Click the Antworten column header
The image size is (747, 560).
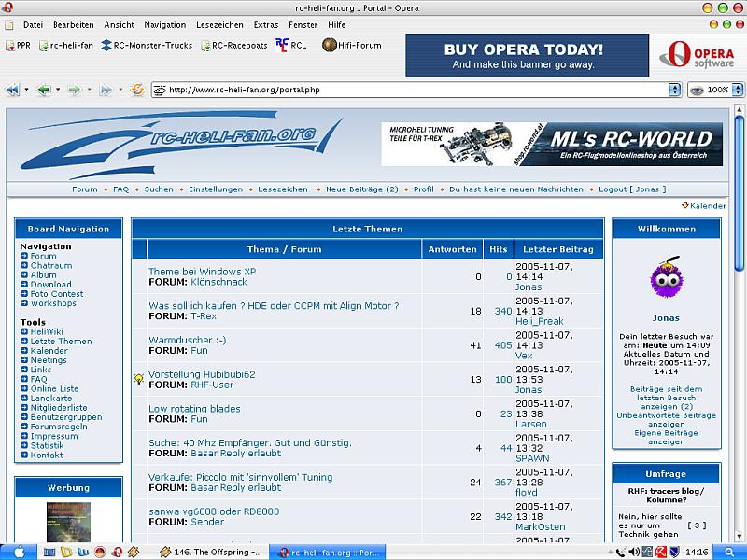click(x=452, y=249)
